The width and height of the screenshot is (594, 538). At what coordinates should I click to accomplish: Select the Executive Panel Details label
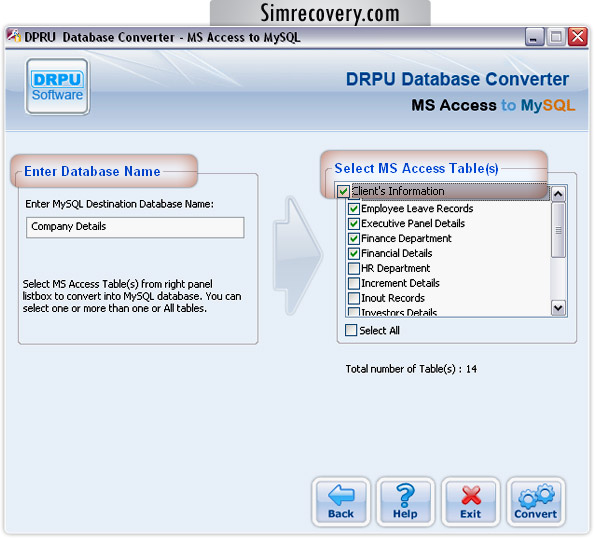coord(413,224)
